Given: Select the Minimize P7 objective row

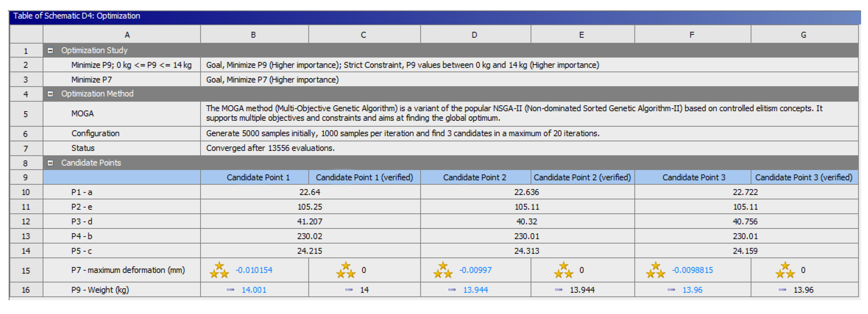Looking at the screenshot, I should pyautogui.click(x=91, y=80).
